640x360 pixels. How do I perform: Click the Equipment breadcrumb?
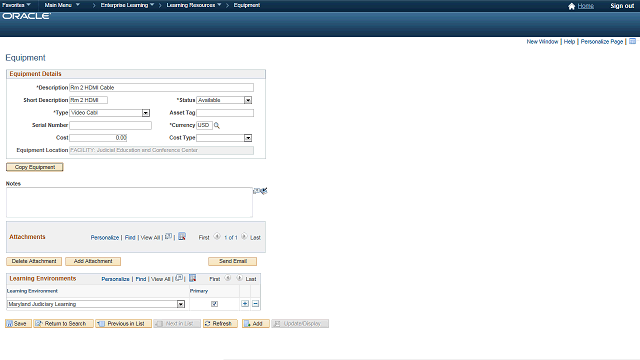point(247,5)
